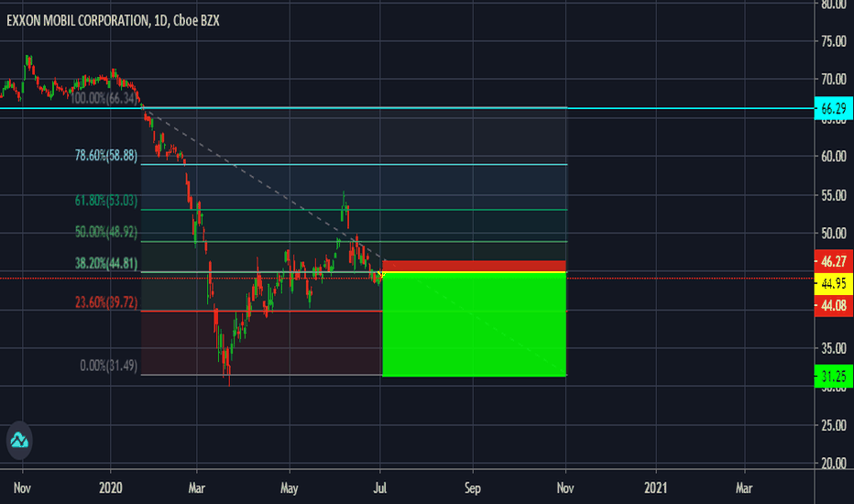Click the 78.60%(58.88) Fibonacci label
Screen dimensions: 854x504
[x=106, y=156]
